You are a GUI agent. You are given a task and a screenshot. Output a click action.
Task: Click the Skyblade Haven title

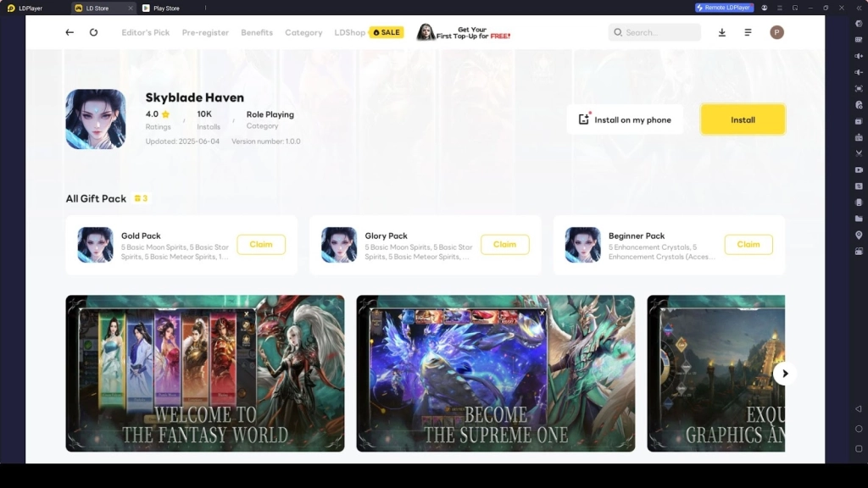point(195,97)
